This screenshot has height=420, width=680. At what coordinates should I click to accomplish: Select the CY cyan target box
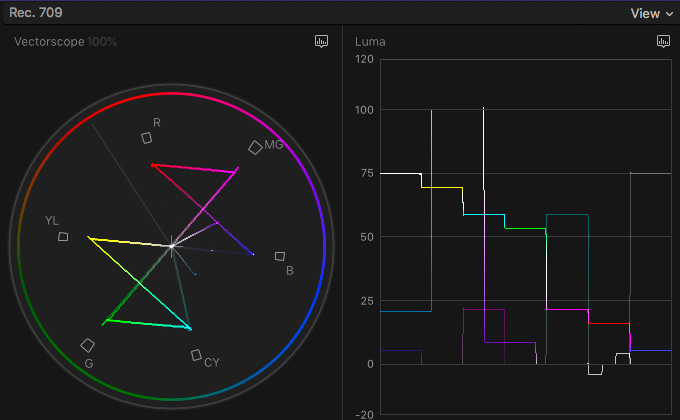[x=196, y=355]
